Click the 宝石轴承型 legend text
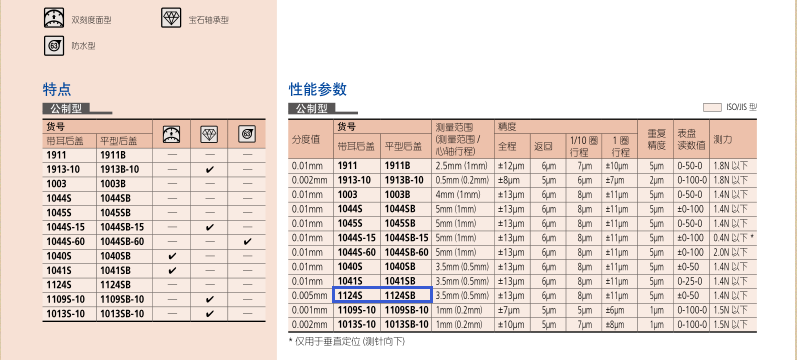 (x=209, y=20)
